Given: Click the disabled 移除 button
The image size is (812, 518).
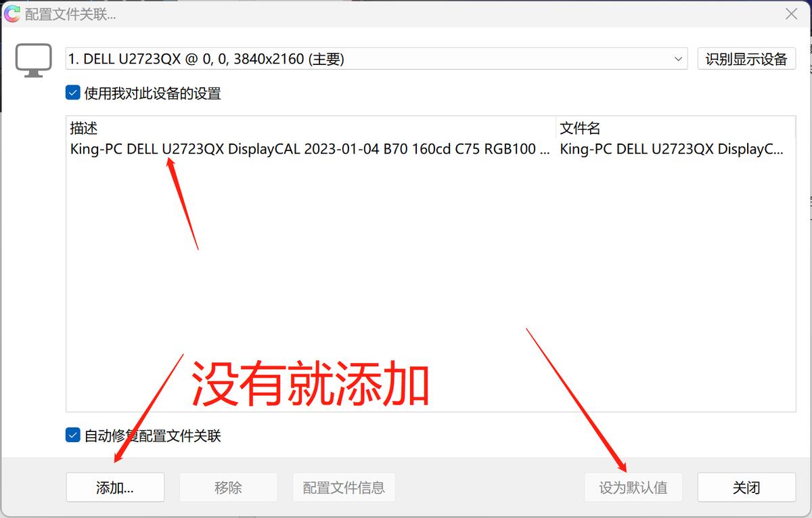Looking at the screenshot, I should click(x=228, y=487).
